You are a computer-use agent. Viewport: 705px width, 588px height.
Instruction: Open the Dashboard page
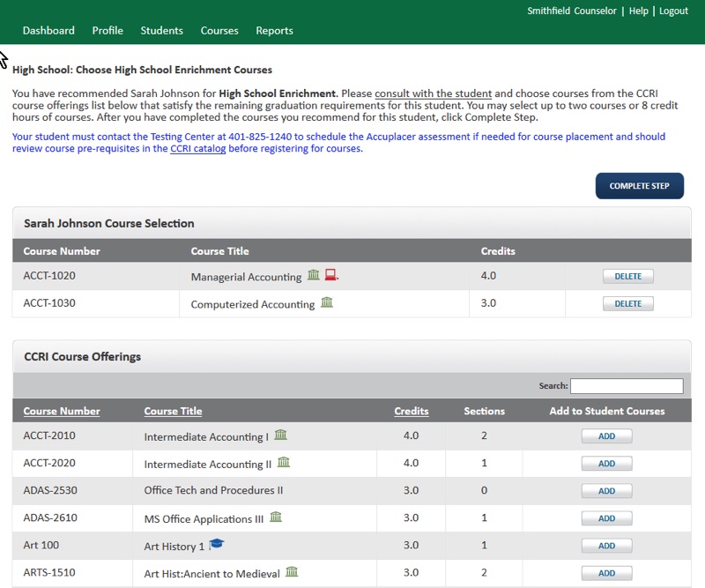(x=48, y=31)
